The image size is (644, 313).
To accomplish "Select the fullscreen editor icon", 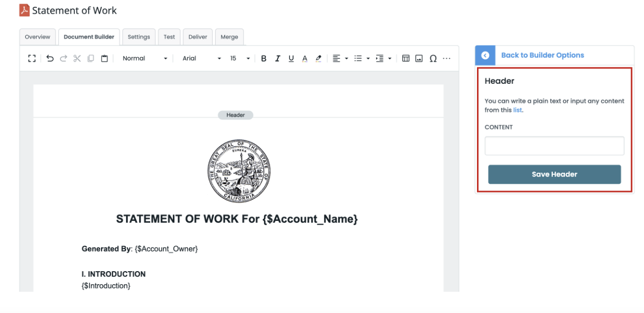I will (31, 58).
